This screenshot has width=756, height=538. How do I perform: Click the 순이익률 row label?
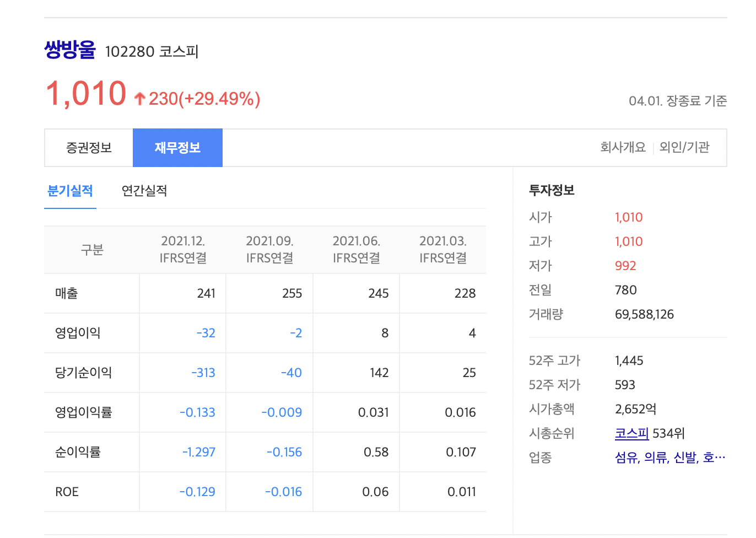click(x=78, y=452)
